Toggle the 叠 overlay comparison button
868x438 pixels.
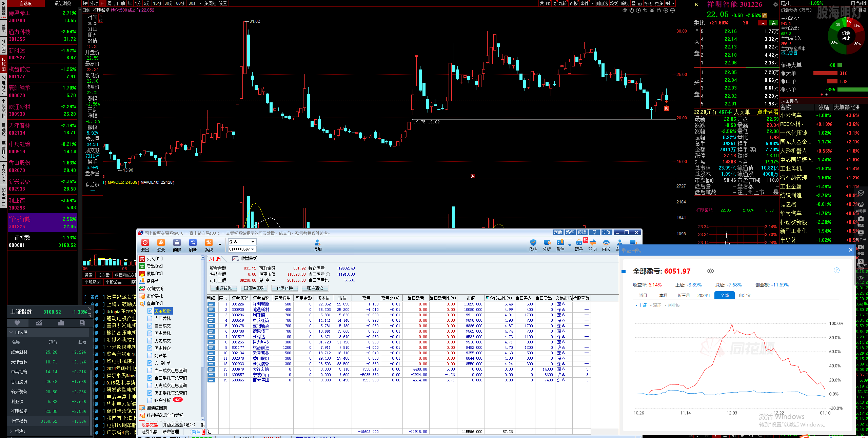pyautogui.click(x=633, y=3)
